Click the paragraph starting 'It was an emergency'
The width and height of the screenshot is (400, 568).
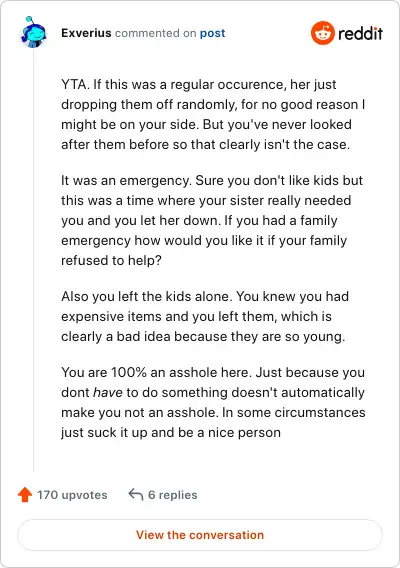click(x=212, y=220)
